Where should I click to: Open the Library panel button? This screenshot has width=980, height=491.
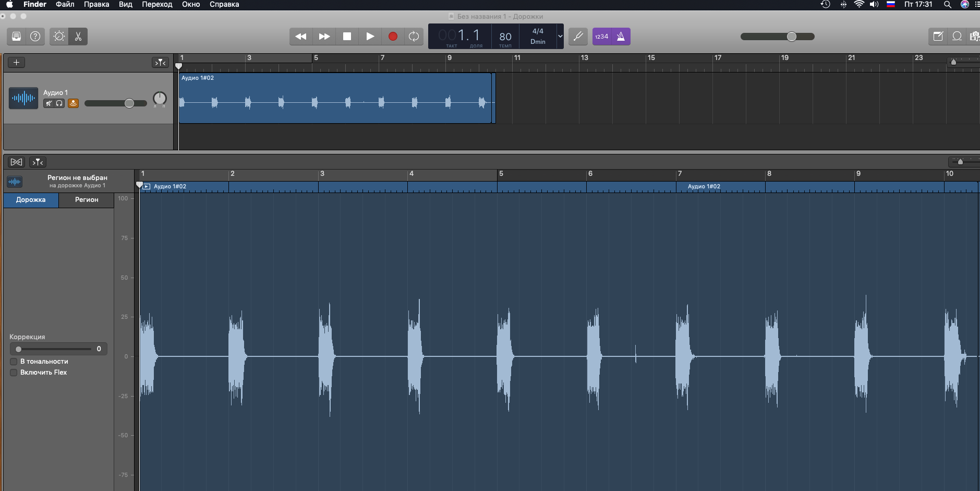tap(17, 37)
